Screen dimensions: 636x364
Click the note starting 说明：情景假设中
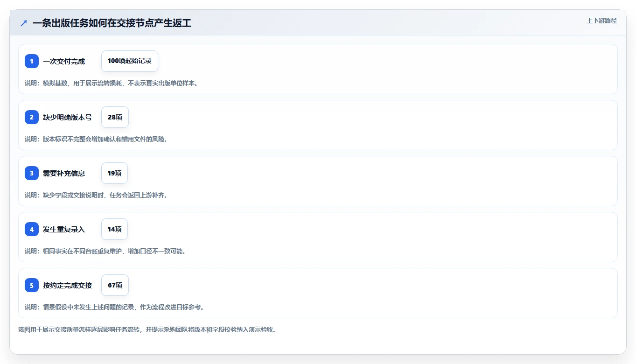114,307
